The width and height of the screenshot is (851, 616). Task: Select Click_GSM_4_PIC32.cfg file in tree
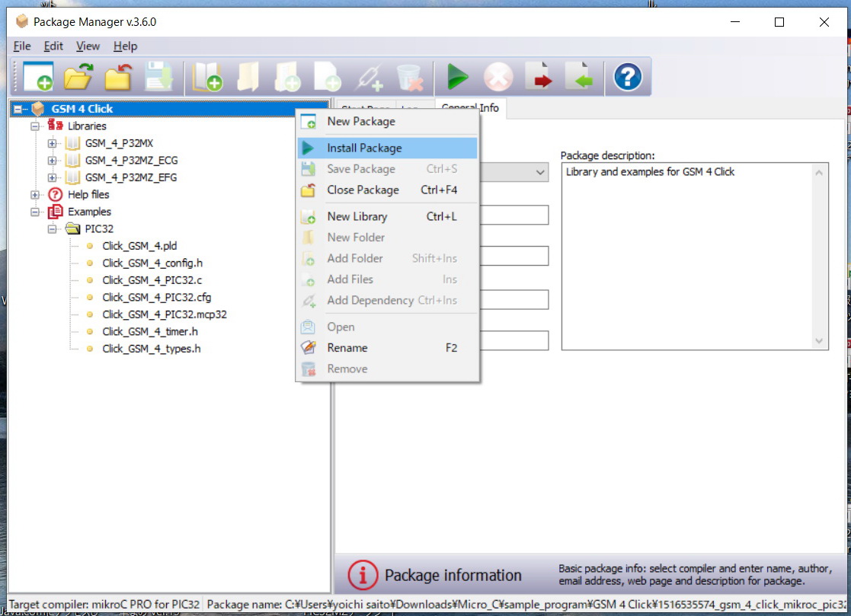[x=157, y=297]
